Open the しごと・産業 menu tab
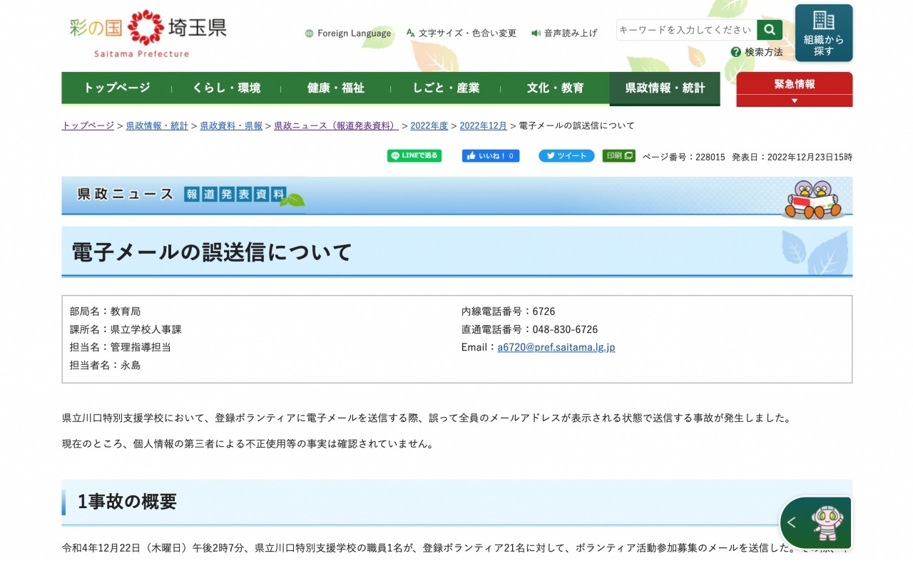The image size is (913, 588). (446, 88)
